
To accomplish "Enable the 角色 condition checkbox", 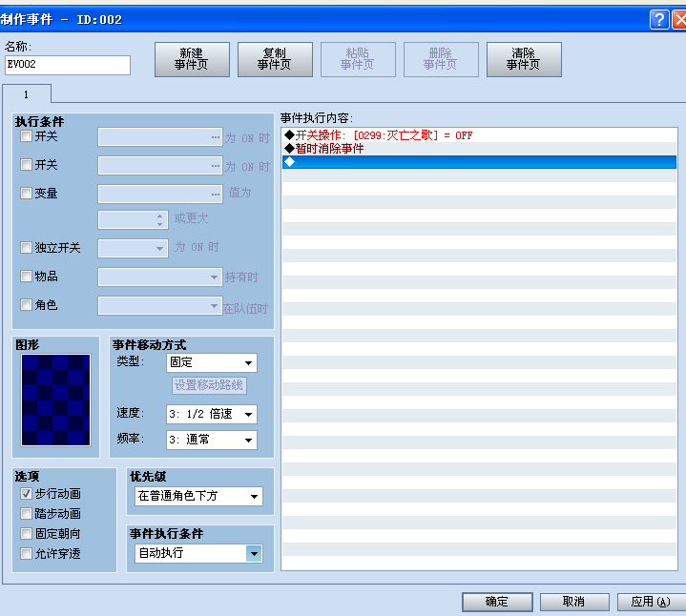I will (x=27, y=304).
